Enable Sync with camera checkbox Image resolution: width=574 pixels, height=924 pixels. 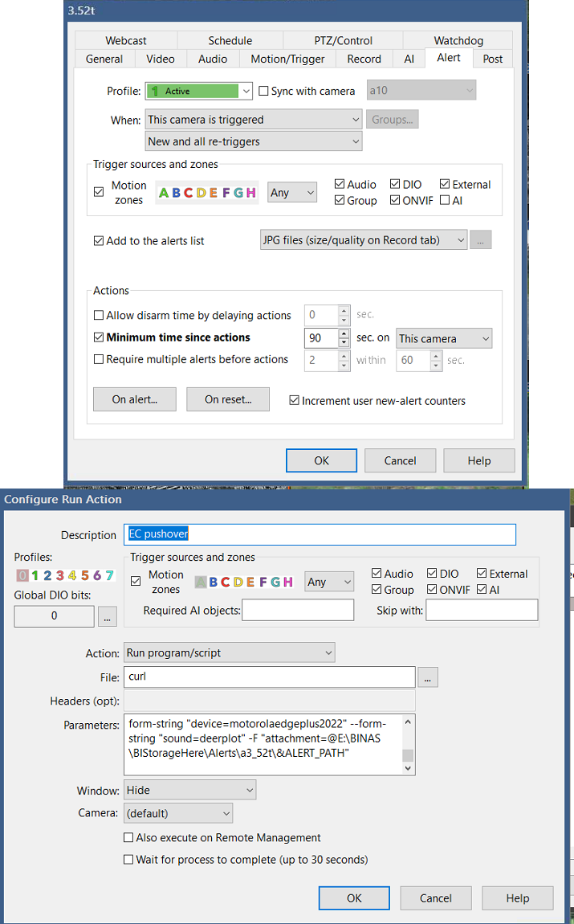263,92
